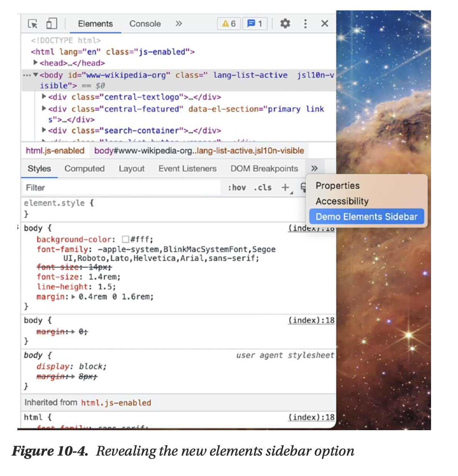This screenshot has width=458, height=476.
Task: Open the three-dot customize menu
Action: pos(305,24)
